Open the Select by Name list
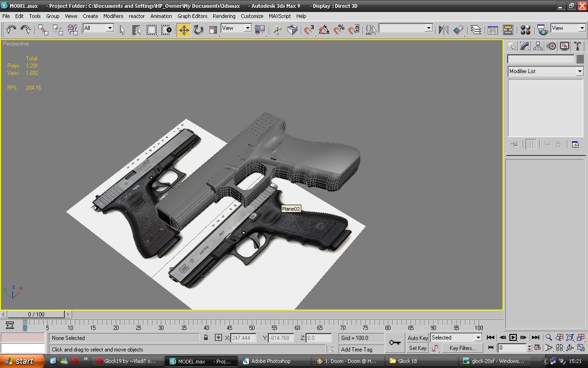The width and height of the screenshot is (588, 368). coord(137,30)
